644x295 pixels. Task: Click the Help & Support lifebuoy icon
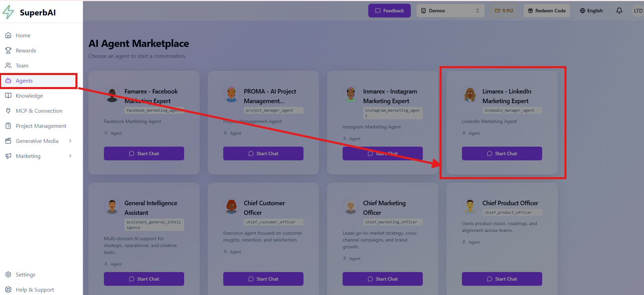click(8, 290)
